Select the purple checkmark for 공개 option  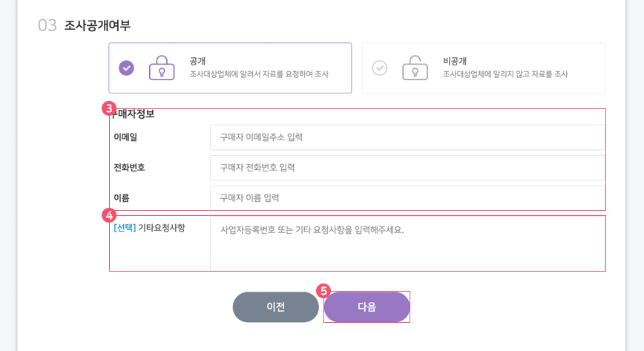coord(126,68)
